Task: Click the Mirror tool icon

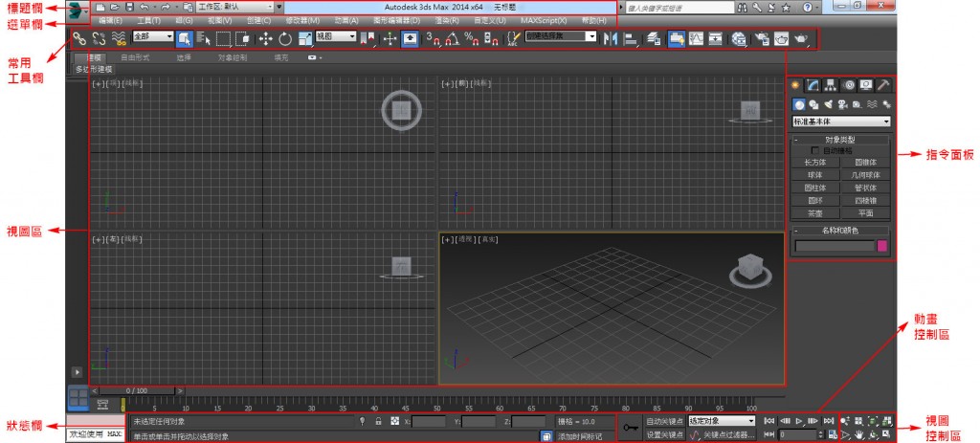Action: click(x=609, y=39)
